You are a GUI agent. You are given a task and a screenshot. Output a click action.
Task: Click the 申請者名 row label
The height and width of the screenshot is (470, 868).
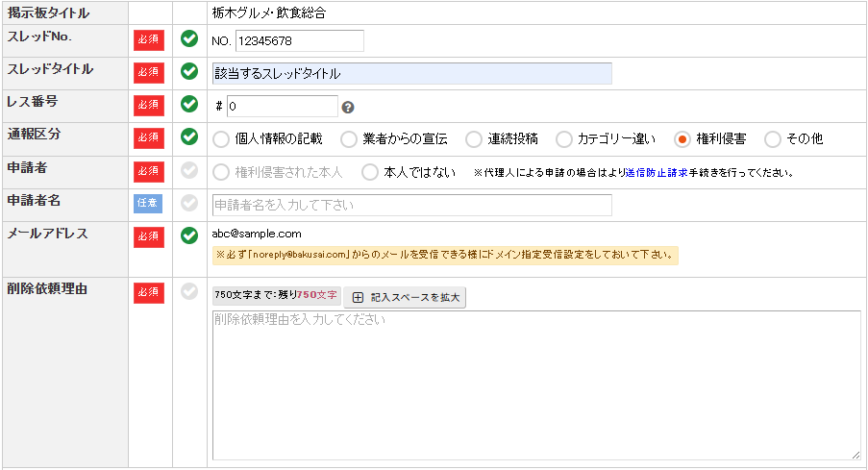pyautogui.click(x=34, y=201)
